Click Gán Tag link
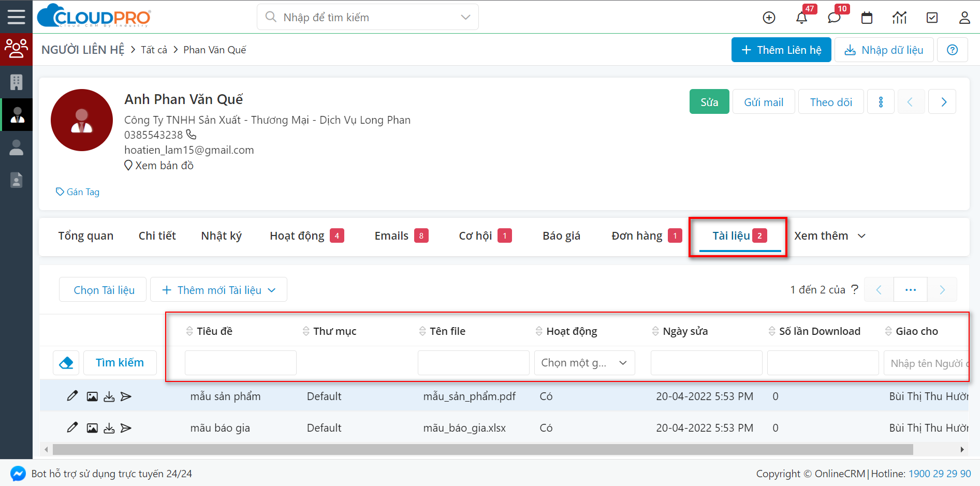The width and height of the screenshot is (980, 486). [x=78, y=192]
